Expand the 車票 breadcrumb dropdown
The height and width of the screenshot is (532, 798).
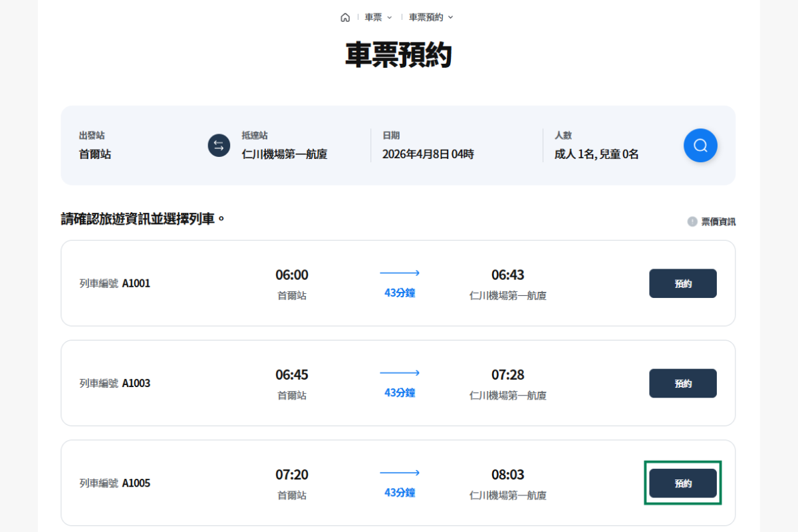coord(378,17)
